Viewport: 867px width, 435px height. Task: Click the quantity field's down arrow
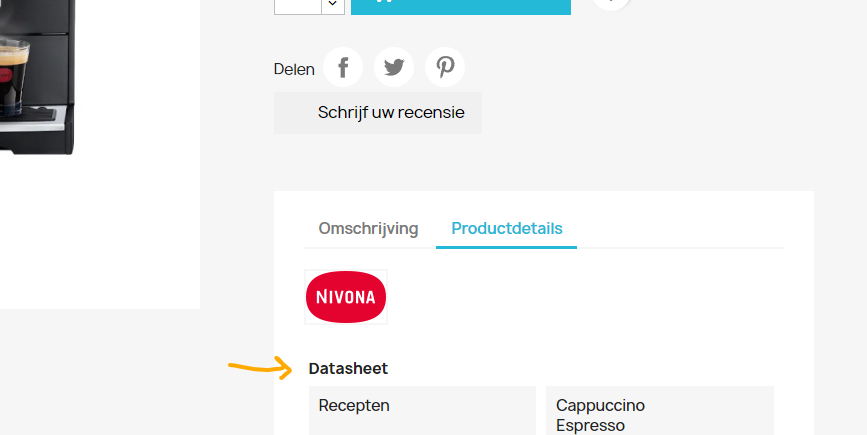point(333,5)
